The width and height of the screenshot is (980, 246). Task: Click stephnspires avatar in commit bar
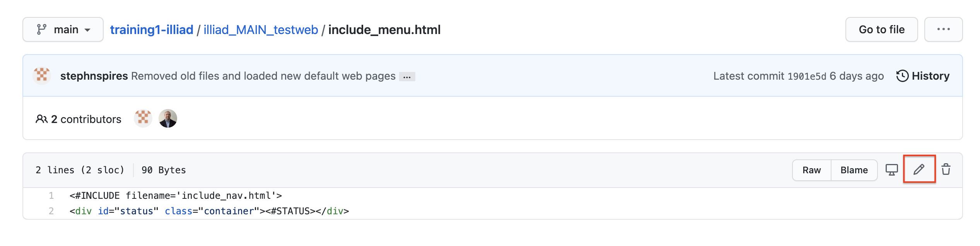point(42,76)
